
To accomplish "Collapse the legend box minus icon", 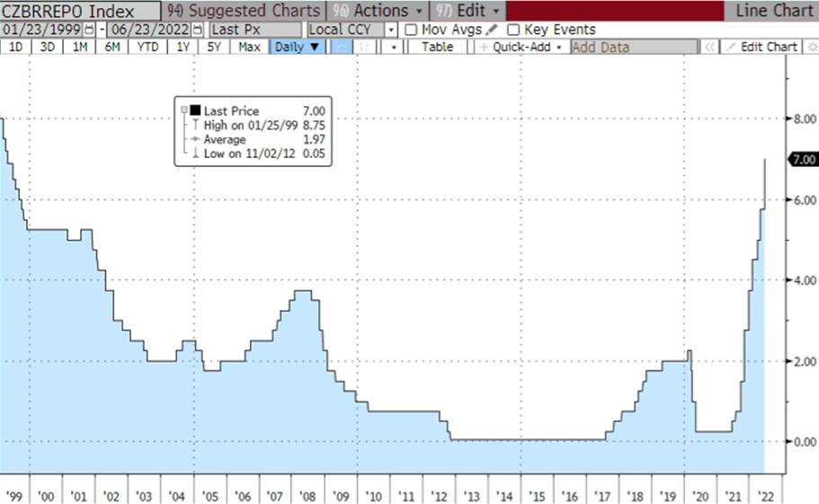I will pyautogui.click(x=184, y=111).
